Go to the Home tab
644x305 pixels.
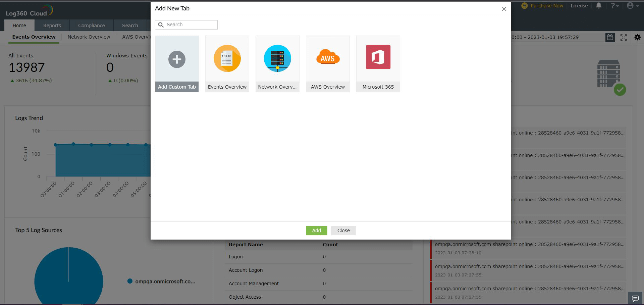pos(19,26)
